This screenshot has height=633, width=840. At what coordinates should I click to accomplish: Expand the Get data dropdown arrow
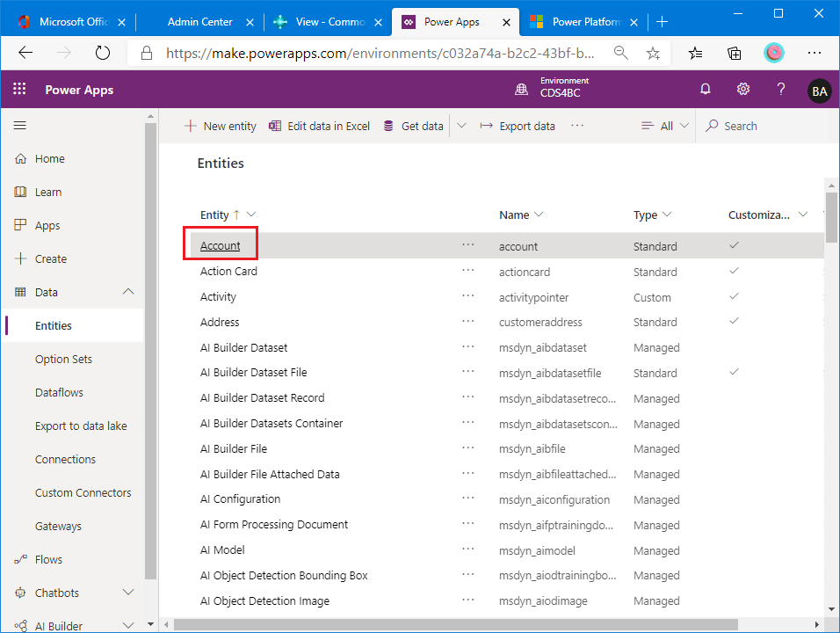(x=461, y=126)
